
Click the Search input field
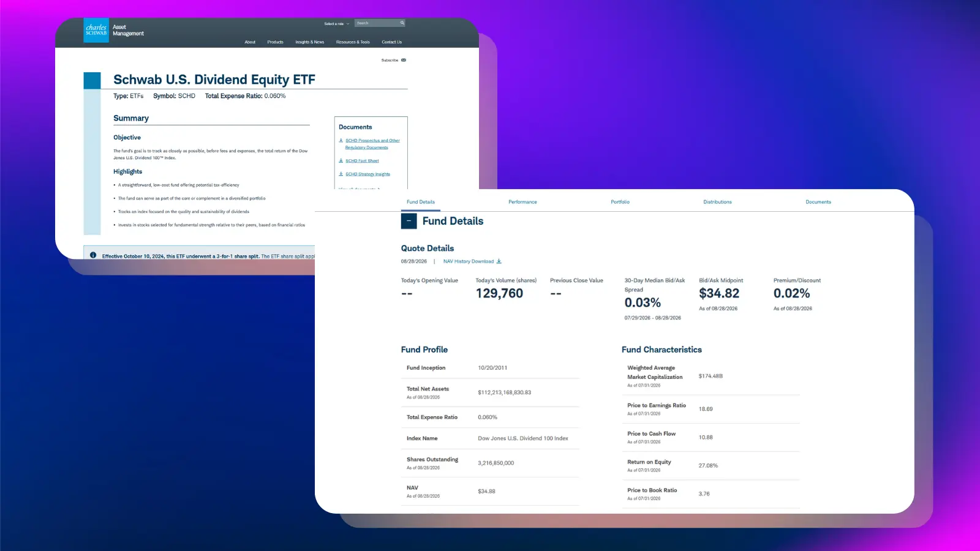(377, 23)
